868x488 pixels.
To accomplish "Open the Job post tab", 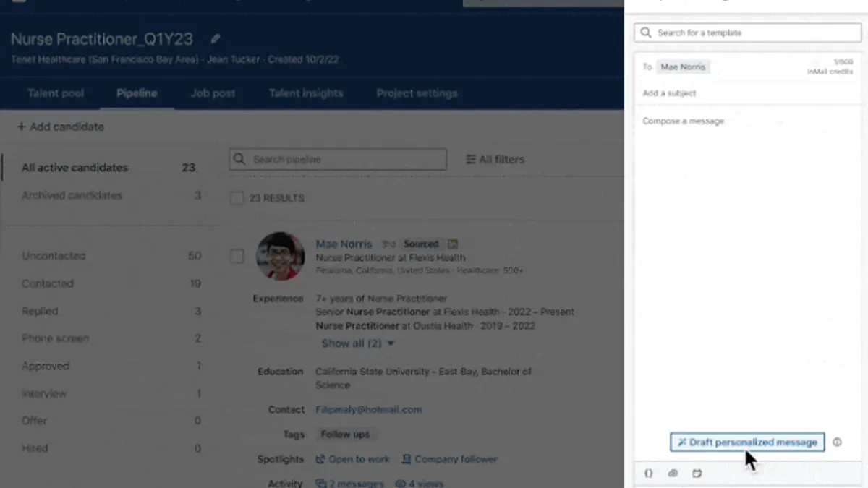I will pyautogui.click(x=213, y=93).
